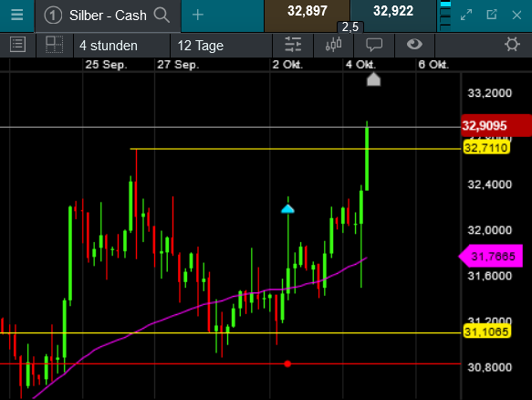Image resolution: width=532 pixels, height=400 pixels.
Task: Open the comments speech bubble
Action: tap(374, 45)
